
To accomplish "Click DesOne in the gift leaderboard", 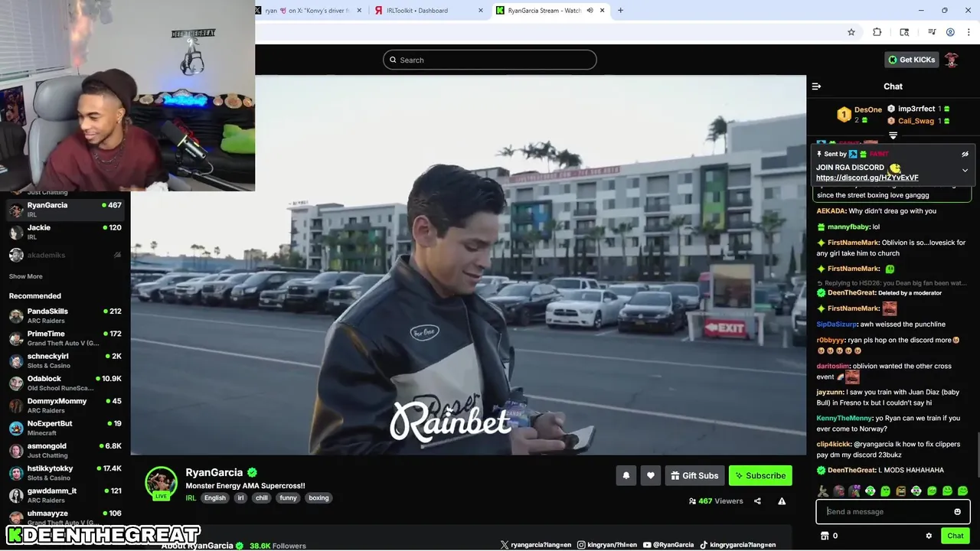I will click(867, 110).
